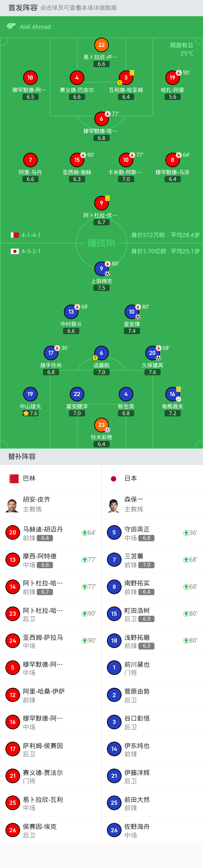This screenshot has width=203, height=868.
Task: Tap the orange goalkeeper 23 铃木彩艳 icon
Action: pyautogui.click(x=101, y=425)
